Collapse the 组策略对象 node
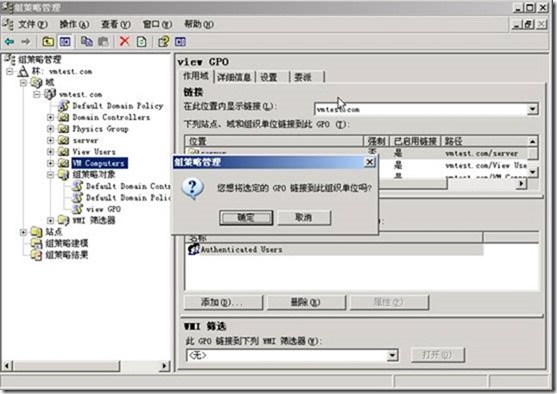 50,174
